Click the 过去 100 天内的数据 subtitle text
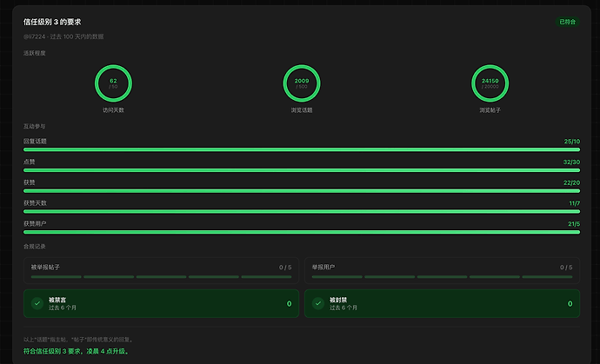Screen dimensions: 600x364 [x=77, y=36]
